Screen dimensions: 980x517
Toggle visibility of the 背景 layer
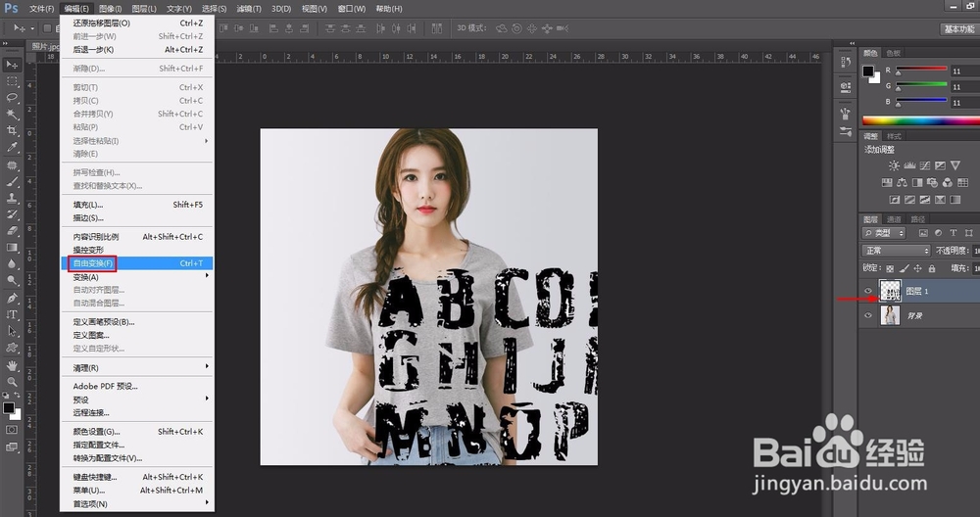coord(868,316)
